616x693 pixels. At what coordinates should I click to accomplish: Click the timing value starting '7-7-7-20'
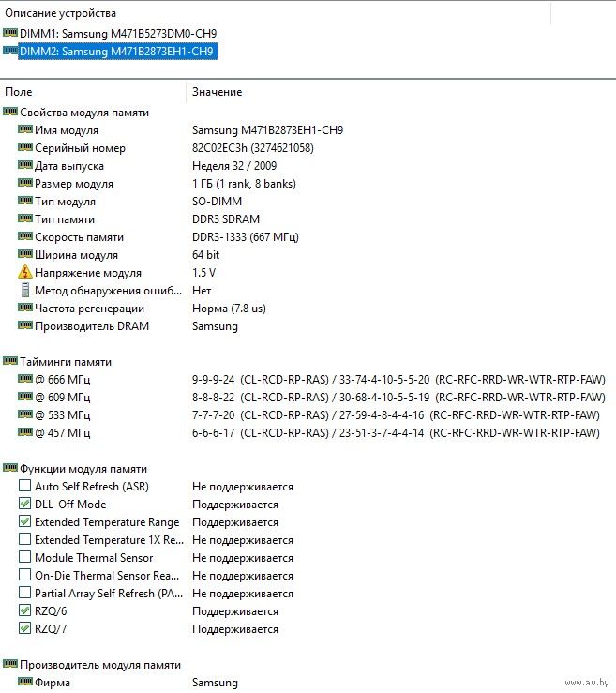point(396,415)
